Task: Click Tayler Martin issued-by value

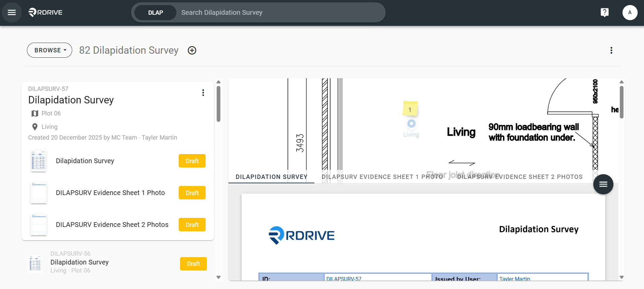Action: 515,279
